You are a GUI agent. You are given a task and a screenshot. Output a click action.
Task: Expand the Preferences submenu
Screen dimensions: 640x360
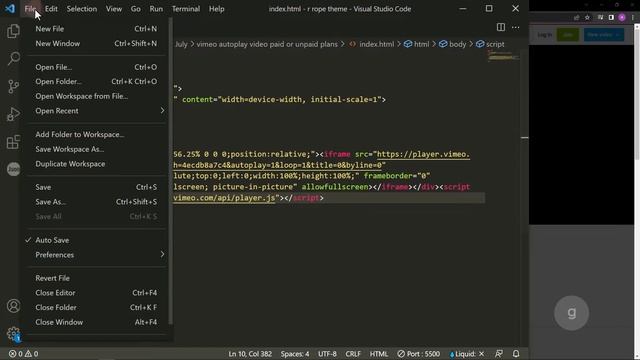[x=96, y=255]
